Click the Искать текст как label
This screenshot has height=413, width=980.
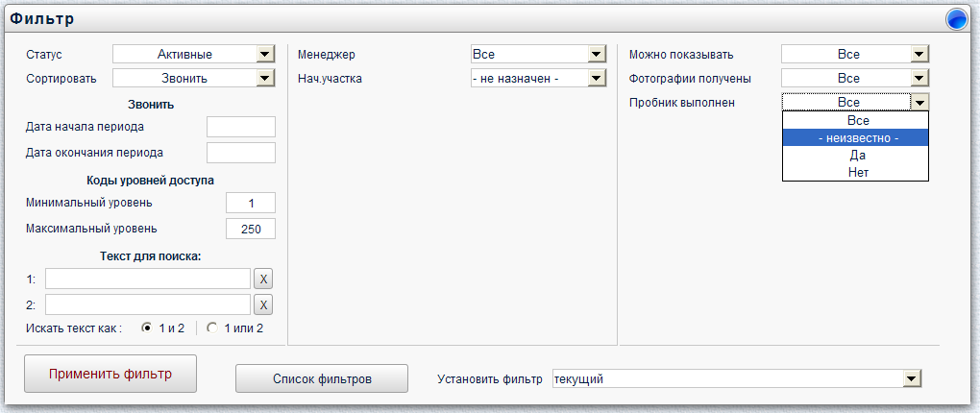point(74,328)
